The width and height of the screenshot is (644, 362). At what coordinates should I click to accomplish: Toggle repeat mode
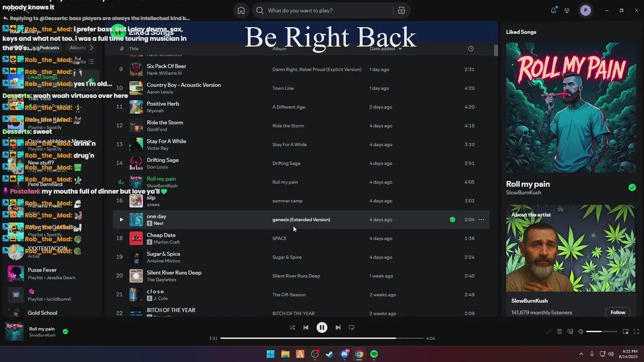coord(352,327)
